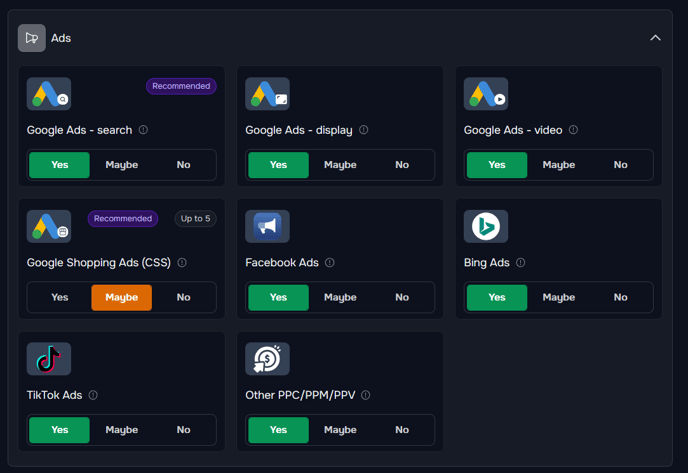Open info tooltip for Other PPC/PPM/PPV
Image resolution: width=688 pixels, height=473 pixels.
click(x=366, y=395)
